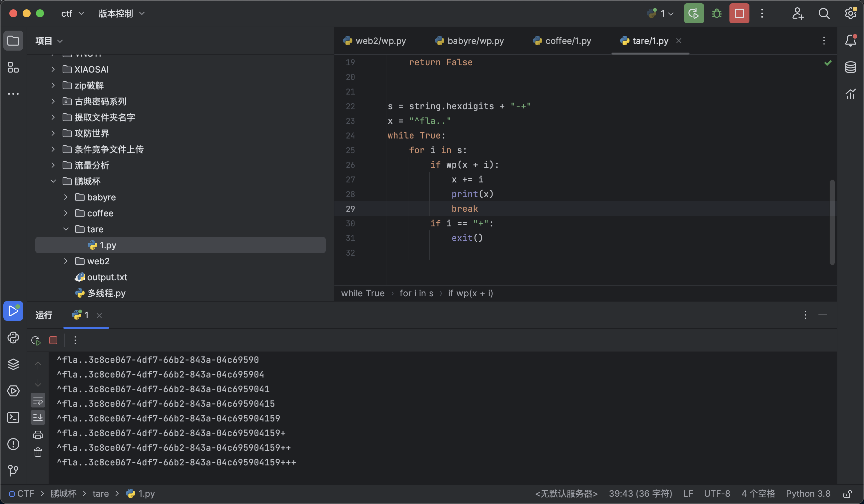This screenshot has height=504, width=864.
Task: Open the Database tool window
Action: point(850,68)
